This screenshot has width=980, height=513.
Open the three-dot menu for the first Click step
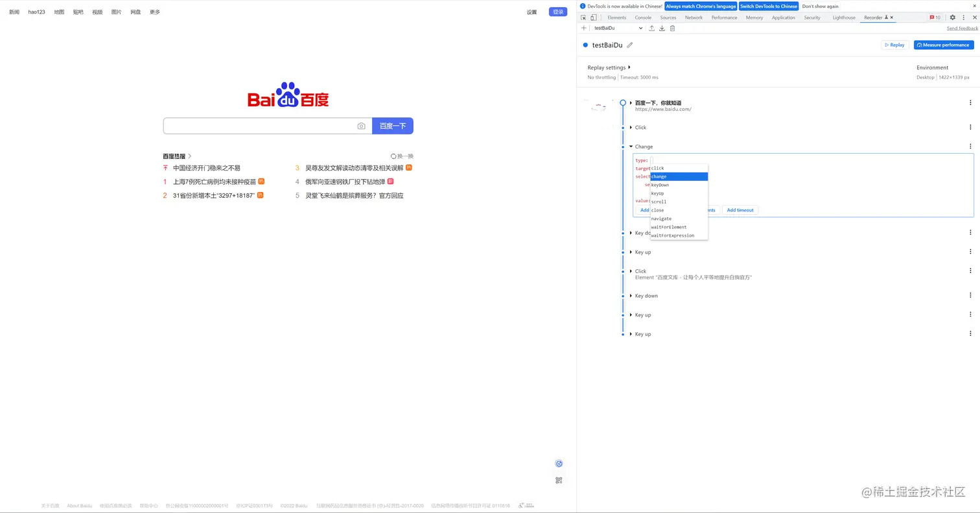[x=970, y=127]
